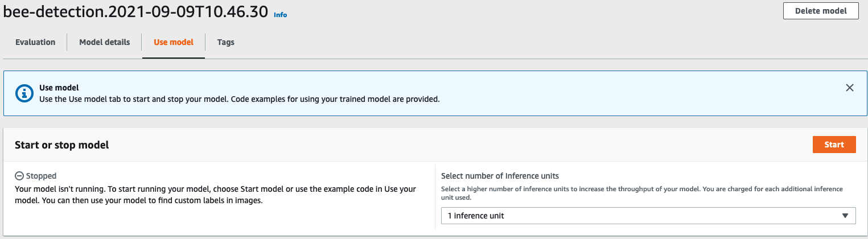Image resolution: width=868 pixels, height=239 pixels.
Task: Switch to the Evaluation tab
Action: [x=35, y=42]
